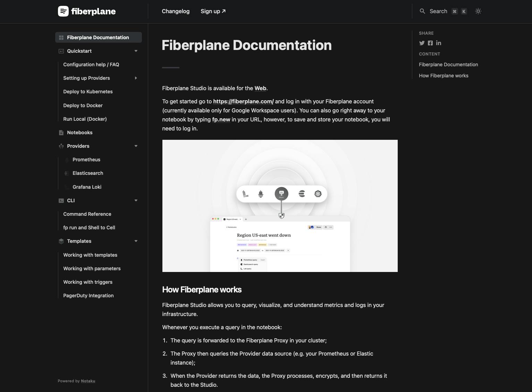Open the Changelog page
The width and height of the screenshot is (532, 392).
(176, 11)
